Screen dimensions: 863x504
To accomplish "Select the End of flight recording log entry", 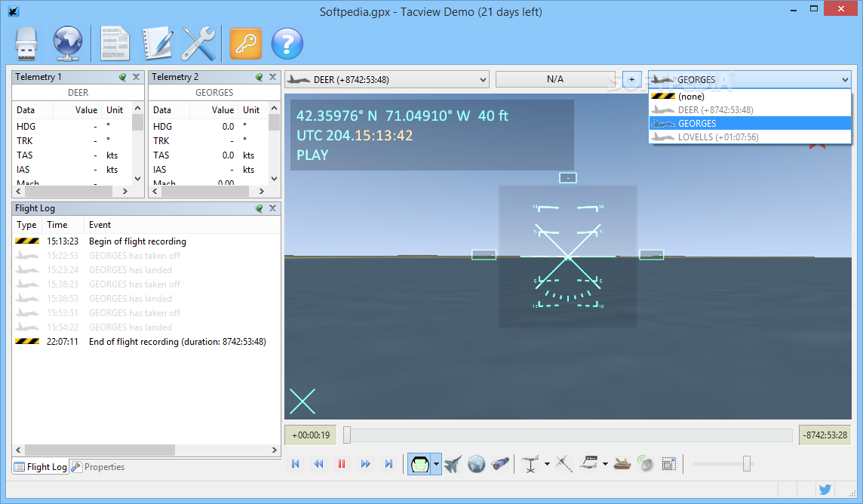I will [x=146, y=341].
